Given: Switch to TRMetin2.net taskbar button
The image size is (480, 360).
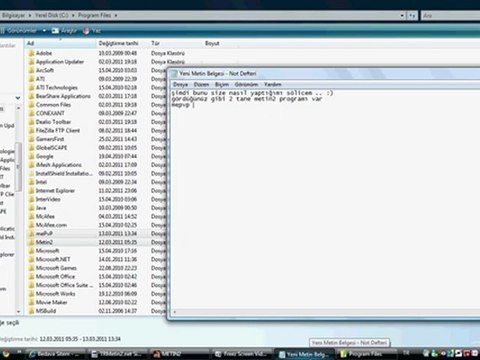Looking at the screenshot, I should [117, 354].
